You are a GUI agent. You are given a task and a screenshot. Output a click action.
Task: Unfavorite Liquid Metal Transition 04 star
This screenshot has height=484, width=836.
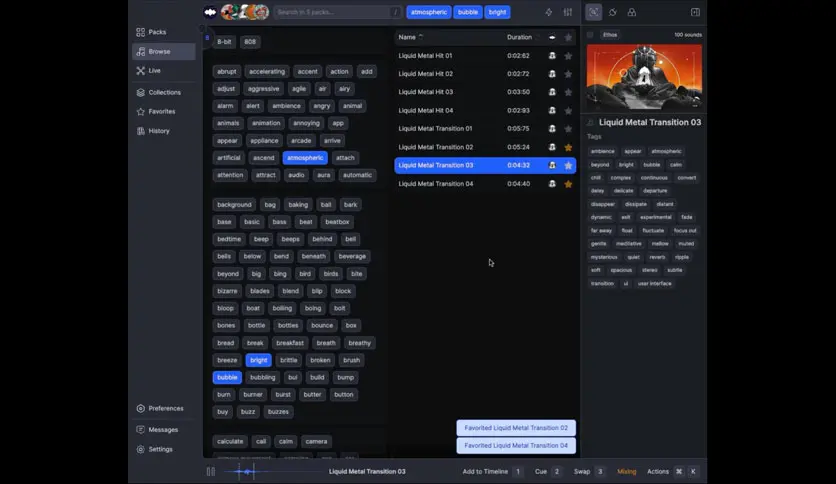pos(568,184)
